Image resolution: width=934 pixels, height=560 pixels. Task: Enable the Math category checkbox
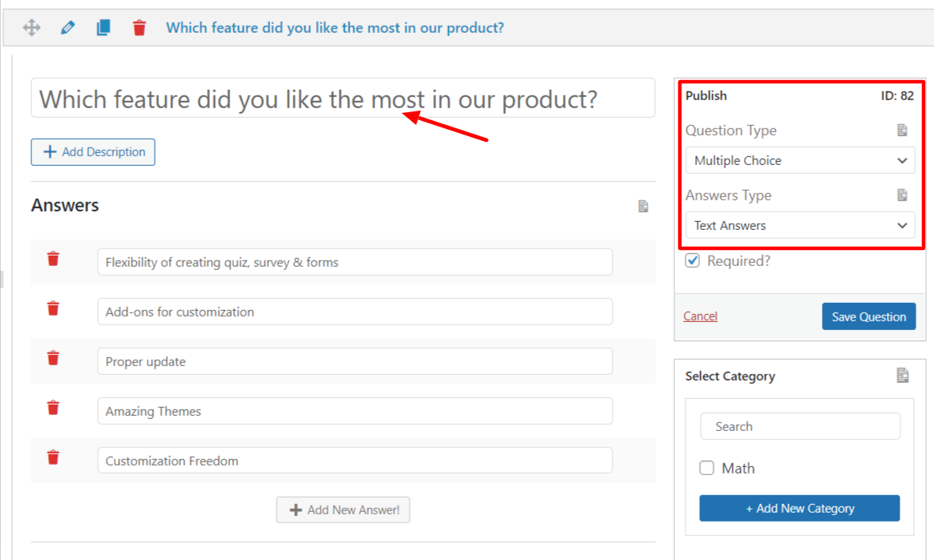[706, 467]
